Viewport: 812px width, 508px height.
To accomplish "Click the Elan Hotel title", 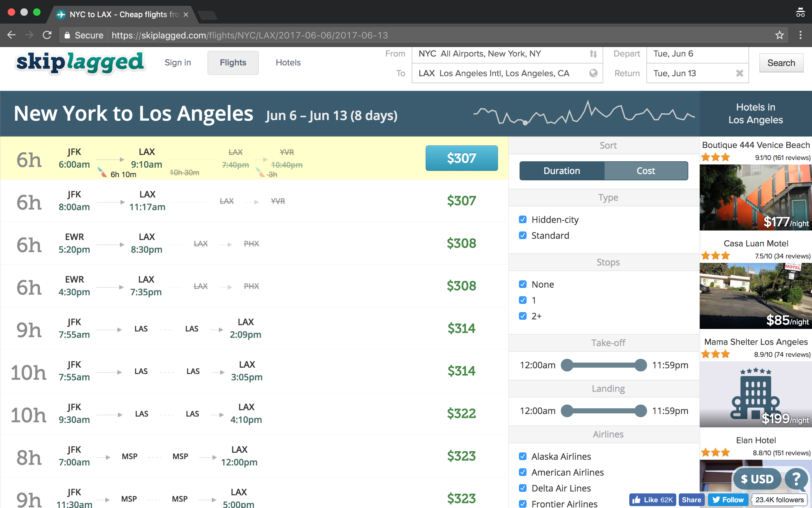I will [756, 440].
